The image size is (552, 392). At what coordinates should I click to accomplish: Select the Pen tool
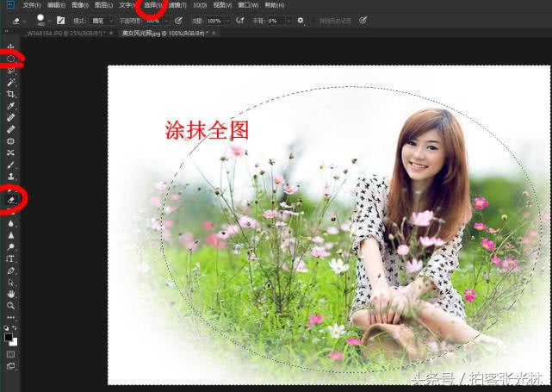point(11,271)
